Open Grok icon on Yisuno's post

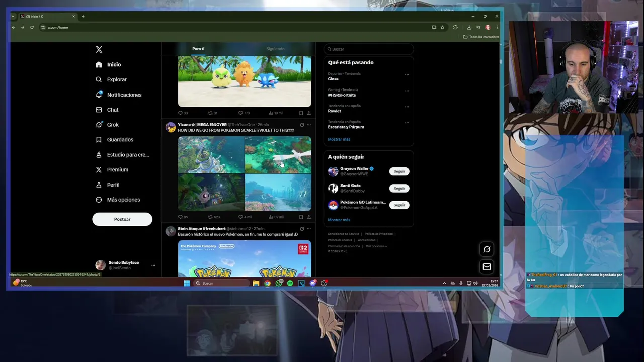click(302, 125)
